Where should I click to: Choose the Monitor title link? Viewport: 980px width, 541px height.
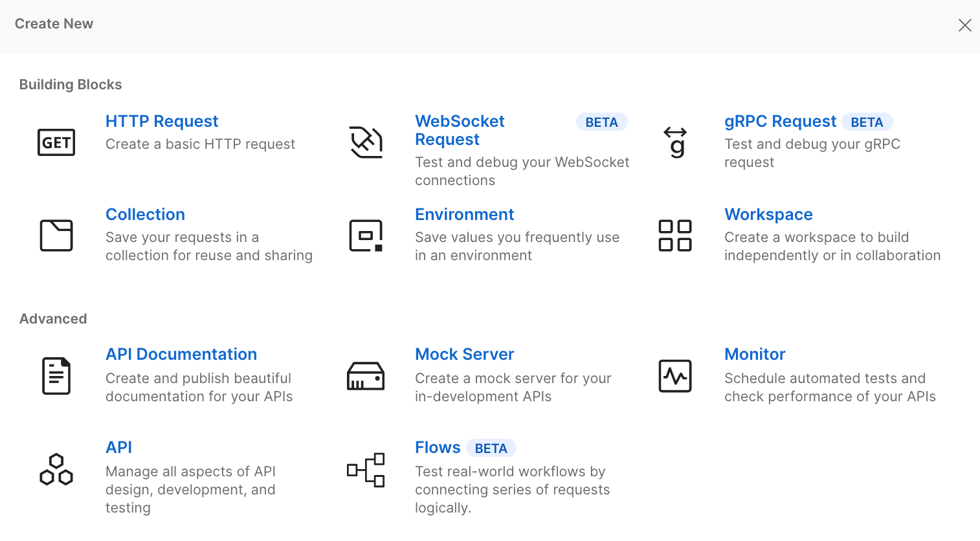755,355
